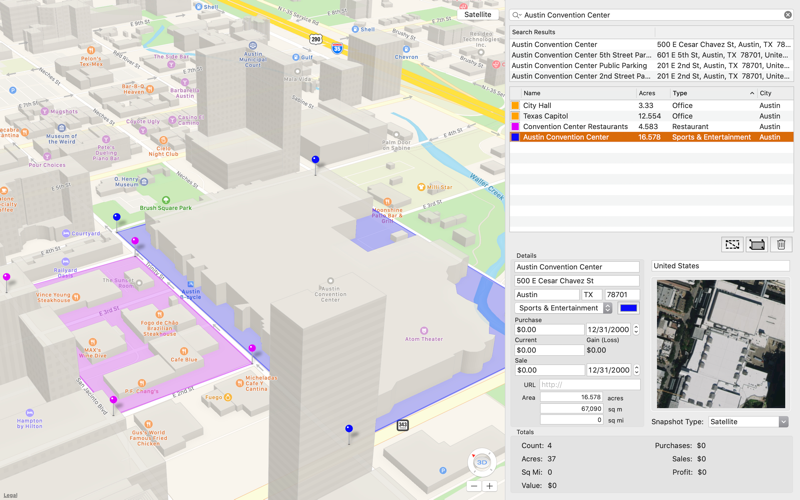Open search magnifier options menu
Viewport: 800px width, 500px height.
tap(517, 15)
